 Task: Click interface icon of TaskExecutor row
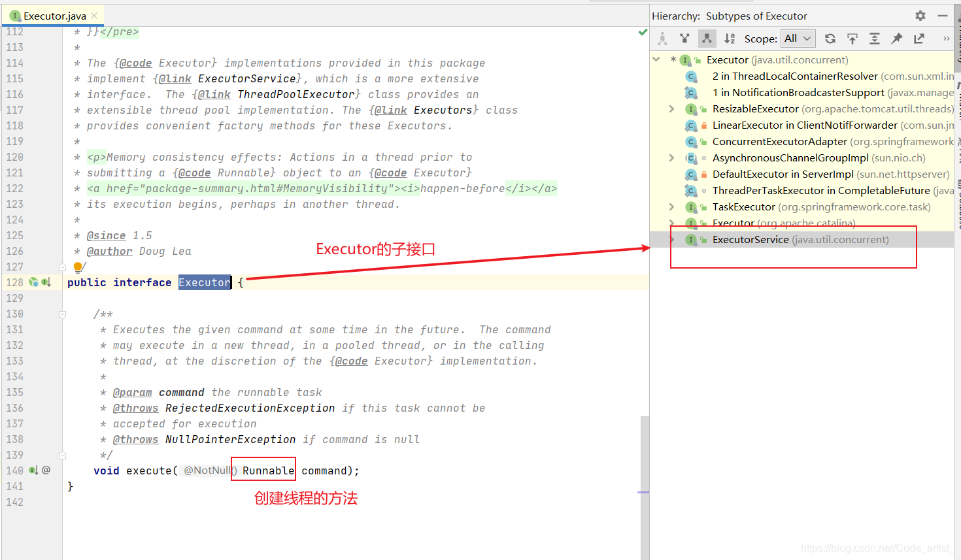pyautogui.click(x=690, y=207)
